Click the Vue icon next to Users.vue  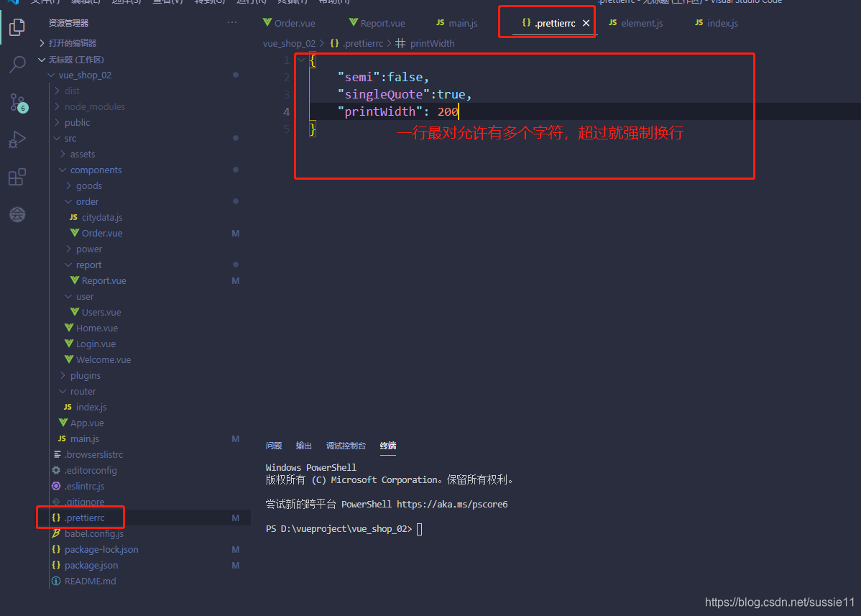(75, 312)
